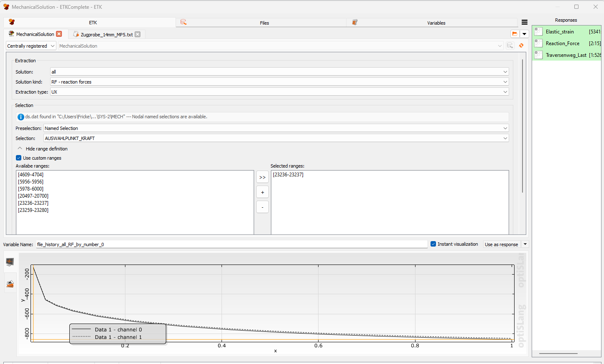Click the database register icon
The image size is (604, 364).
[510, 46]
